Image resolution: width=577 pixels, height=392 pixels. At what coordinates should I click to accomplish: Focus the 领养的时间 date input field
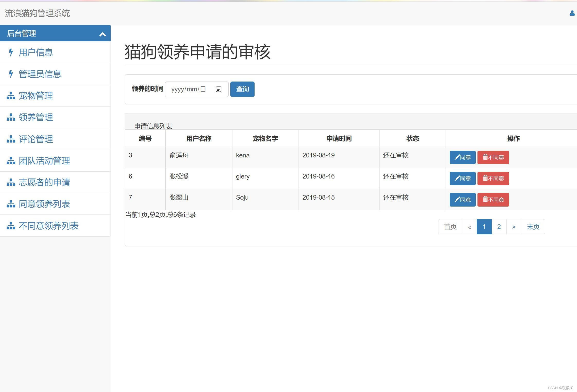coord(197,89)
